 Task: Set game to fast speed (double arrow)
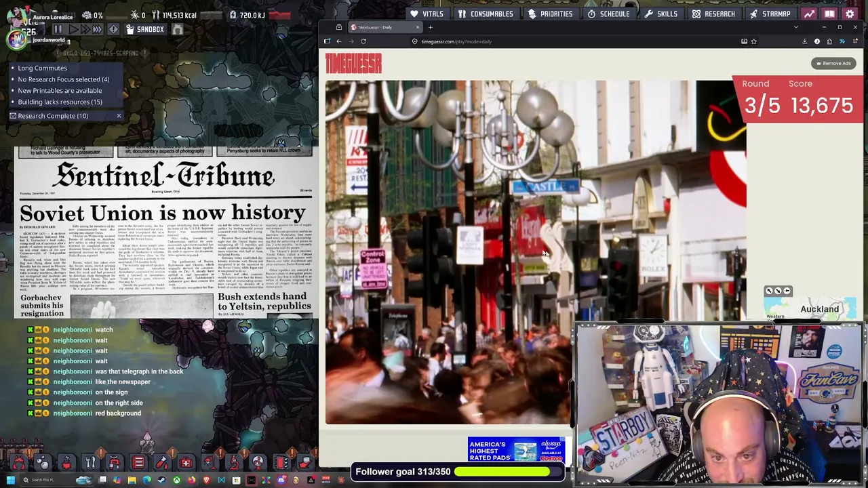click(x=85, y=29)
